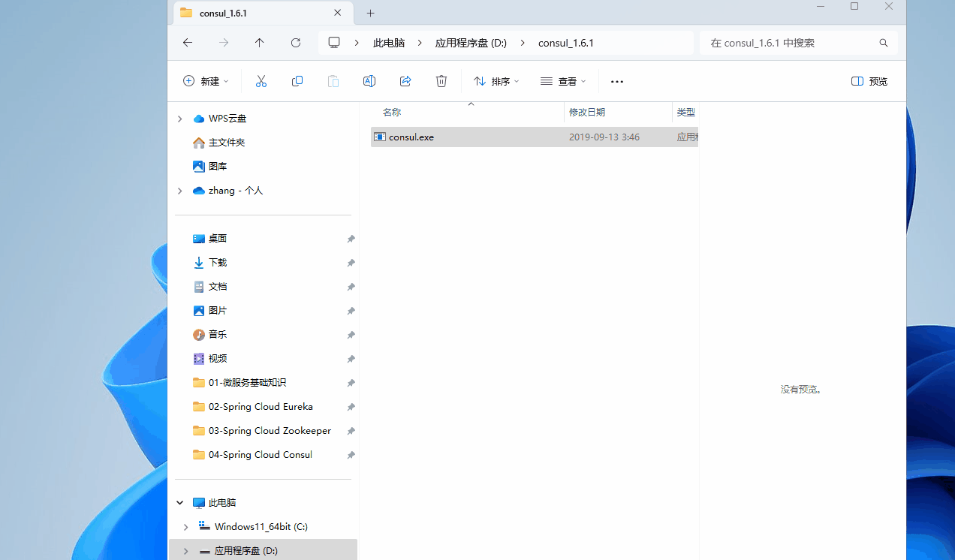
Task: Expand the 应用程序盘 (D:) drive node
Action: pyautogui.click(x=185, y=551)
